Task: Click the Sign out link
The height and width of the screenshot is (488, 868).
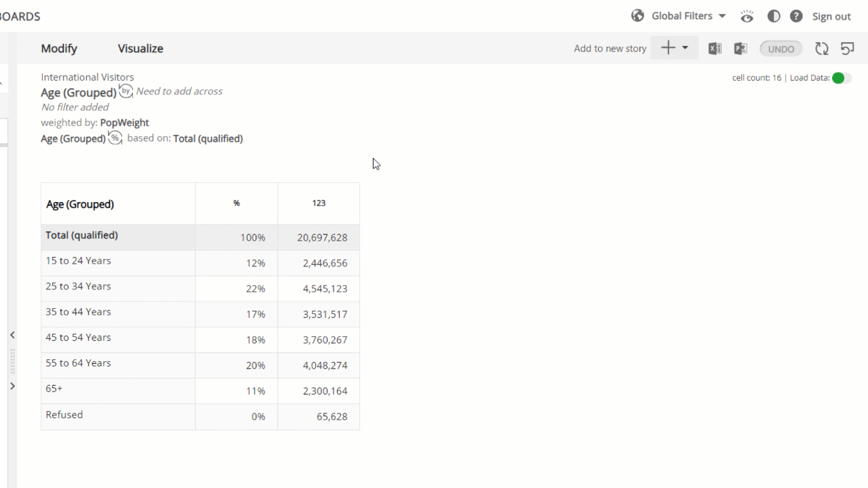Action: tap(831, 16)
